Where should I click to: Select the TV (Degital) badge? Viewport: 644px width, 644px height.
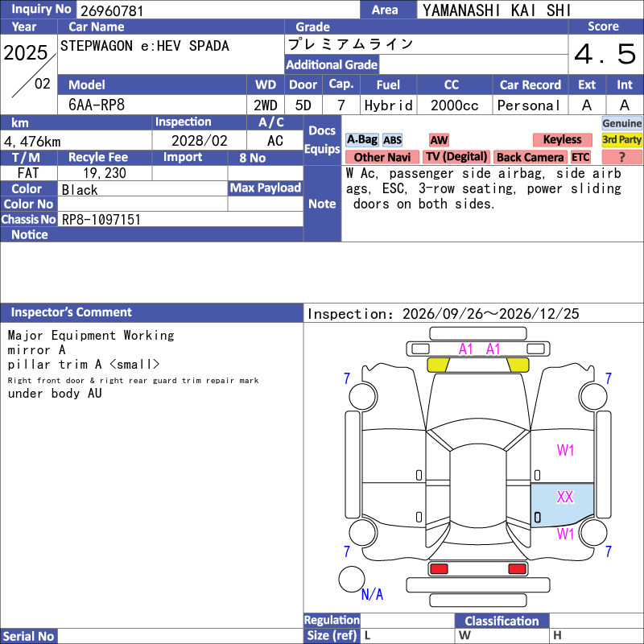(x=456, y=157)
